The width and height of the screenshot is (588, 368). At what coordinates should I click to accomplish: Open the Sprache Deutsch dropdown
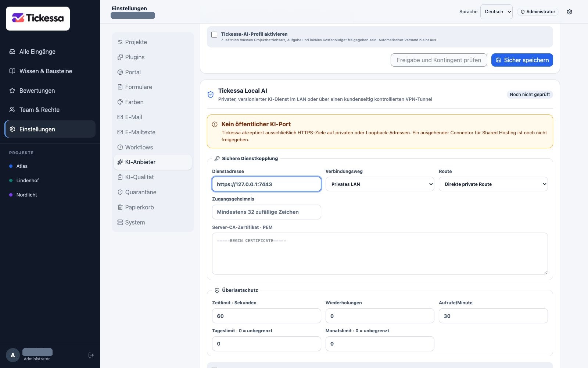(496, 12)
